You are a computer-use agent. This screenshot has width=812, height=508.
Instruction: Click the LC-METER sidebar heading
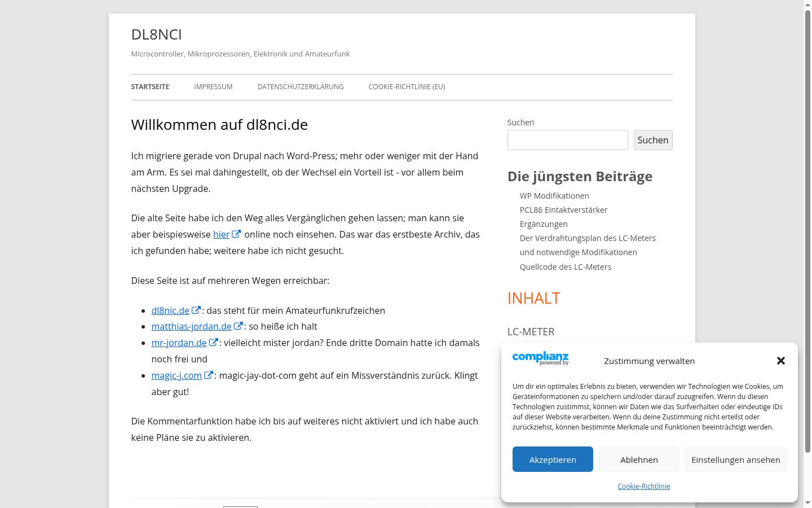pos(531,332)
